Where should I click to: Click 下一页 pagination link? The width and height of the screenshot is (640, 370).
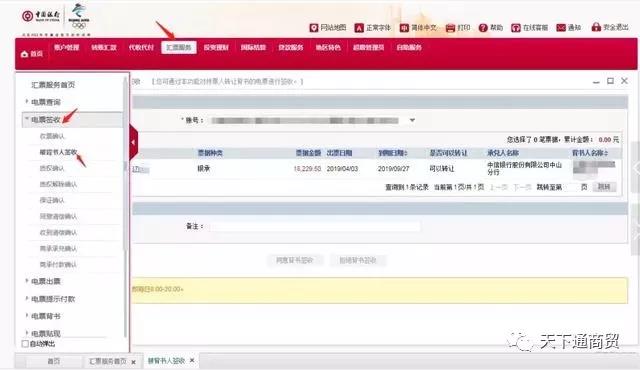coord(522,187)
